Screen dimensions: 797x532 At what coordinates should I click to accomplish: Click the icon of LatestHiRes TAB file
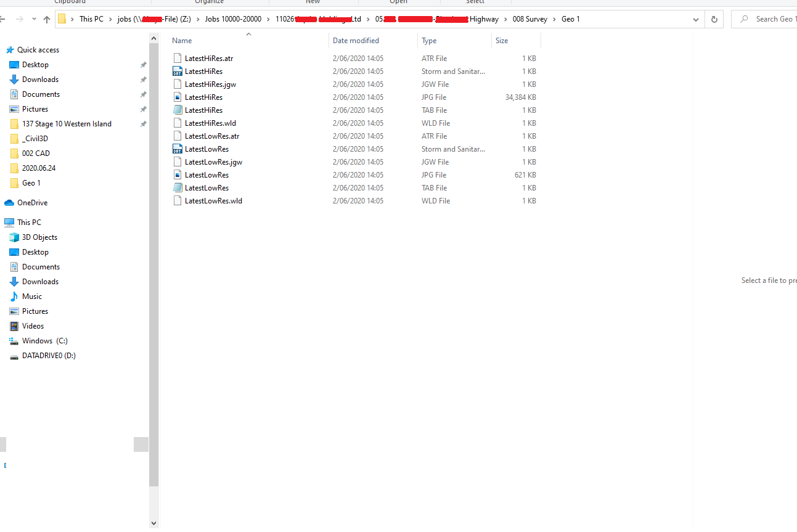[x=178, y=110]
